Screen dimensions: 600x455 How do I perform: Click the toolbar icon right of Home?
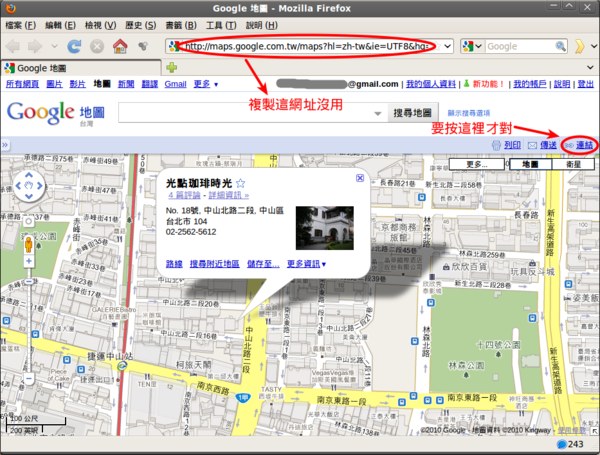point(143,46)
